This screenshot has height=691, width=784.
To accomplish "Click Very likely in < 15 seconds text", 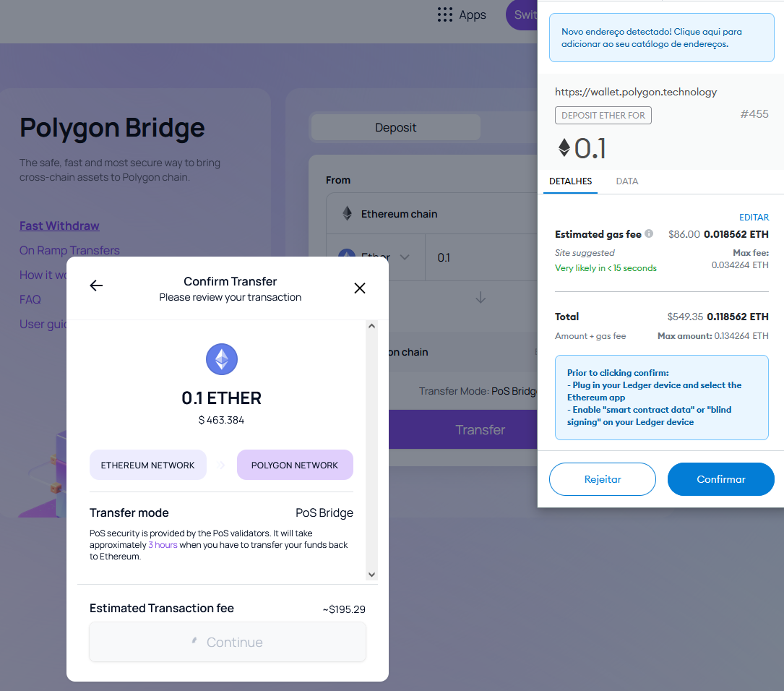I will point(606,268).
